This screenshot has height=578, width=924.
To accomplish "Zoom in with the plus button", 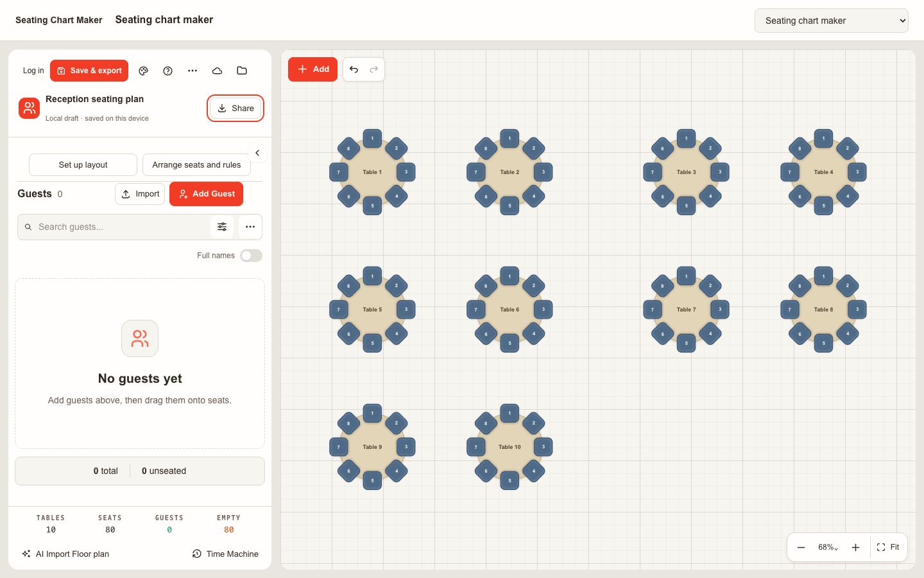I will [855, 547].
